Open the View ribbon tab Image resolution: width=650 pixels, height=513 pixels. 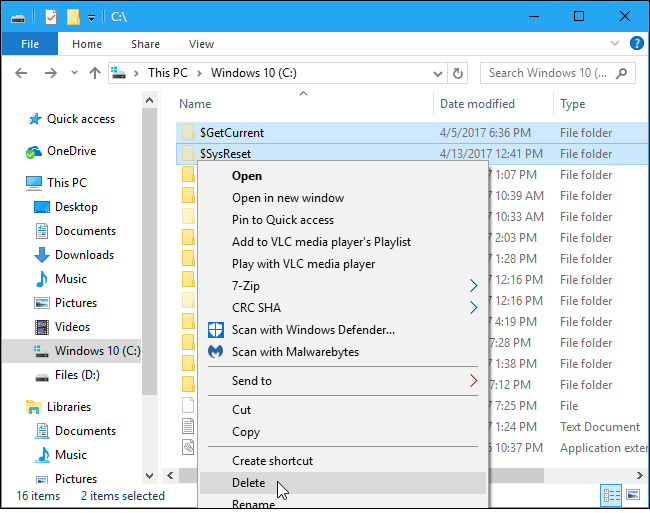tap(201, 44)
